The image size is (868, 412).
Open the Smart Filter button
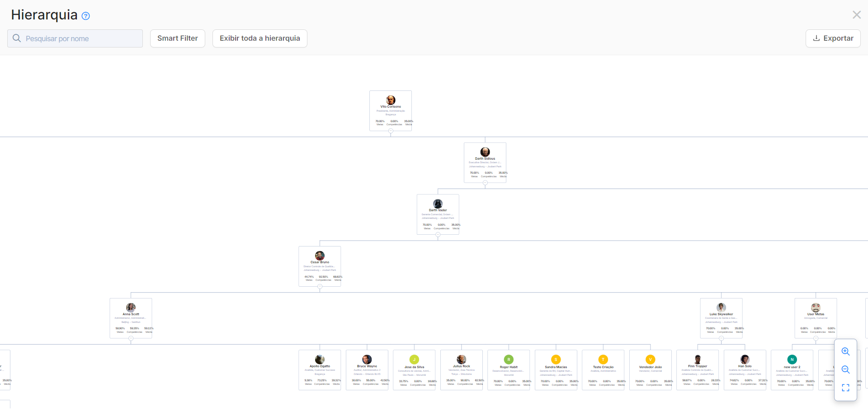pyautogui.click(x=178, y=38)
